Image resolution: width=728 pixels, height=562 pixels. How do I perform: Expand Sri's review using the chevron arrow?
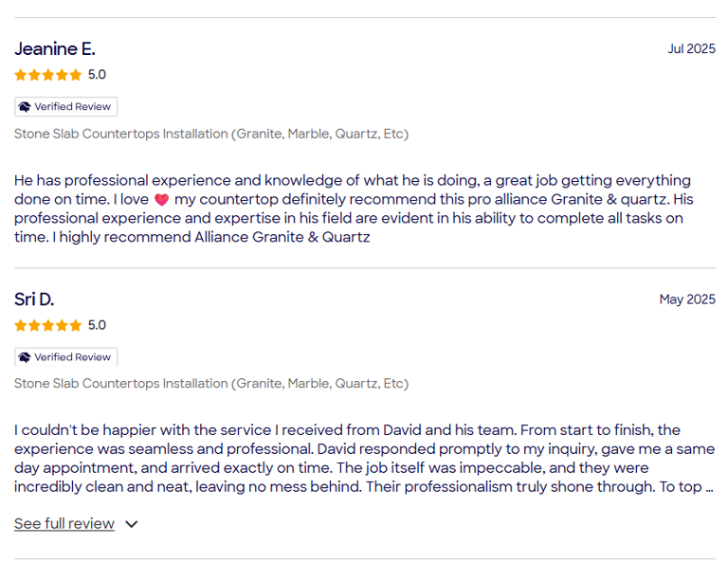click(x=132, y=524)
